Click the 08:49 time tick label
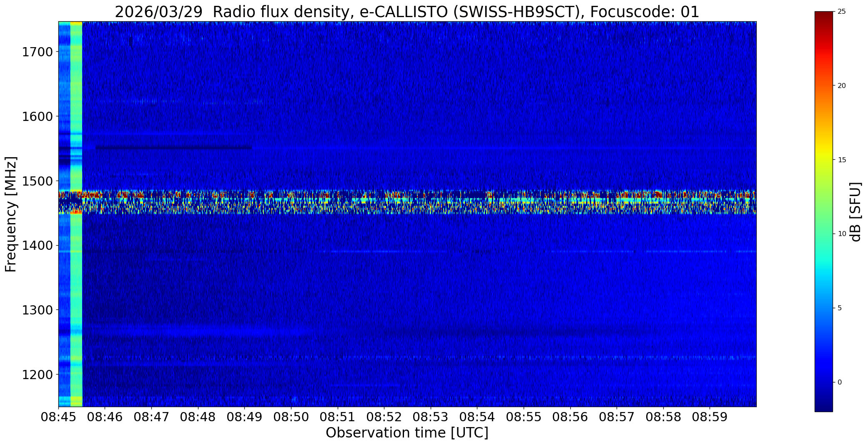The height and width of the screenshot is (445, 868). click(x=245, y=417)
